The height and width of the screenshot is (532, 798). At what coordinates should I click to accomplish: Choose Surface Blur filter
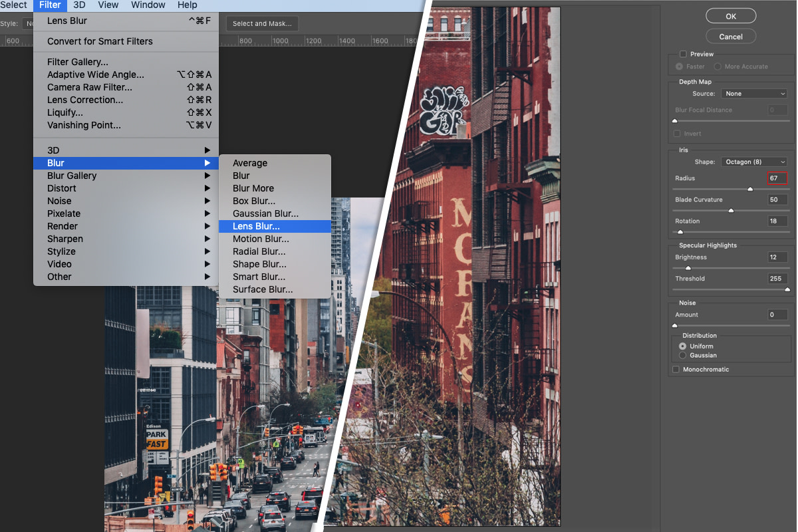click(x=275, y=289)
